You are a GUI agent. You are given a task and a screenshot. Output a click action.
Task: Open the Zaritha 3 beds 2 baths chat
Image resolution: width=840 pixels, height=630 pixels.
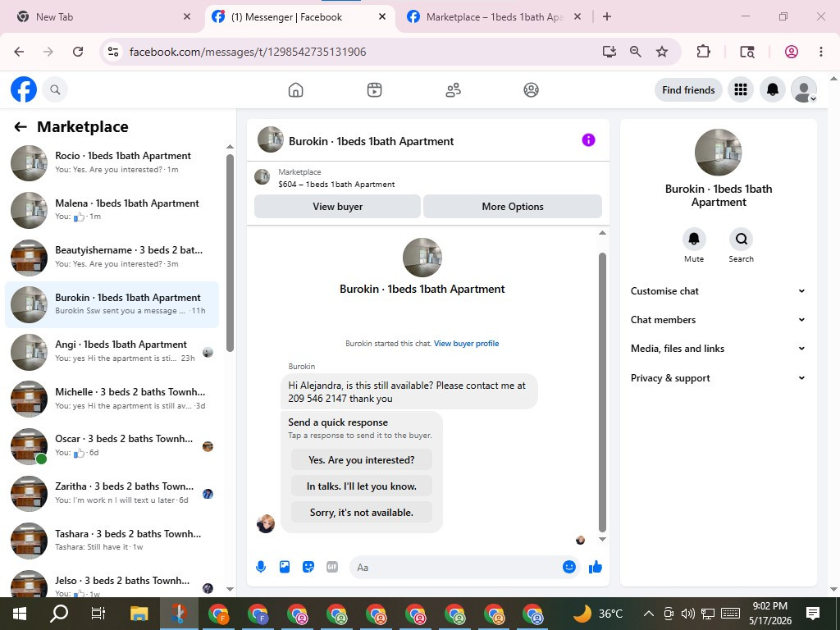tap(112, 493)
